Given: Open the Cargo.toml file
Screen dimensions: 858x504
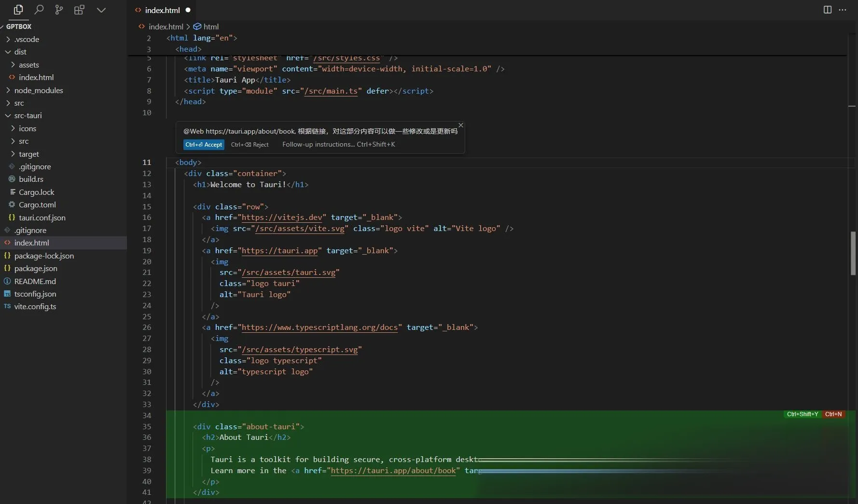Looking at the screenshot, I should tap(37, 204).
